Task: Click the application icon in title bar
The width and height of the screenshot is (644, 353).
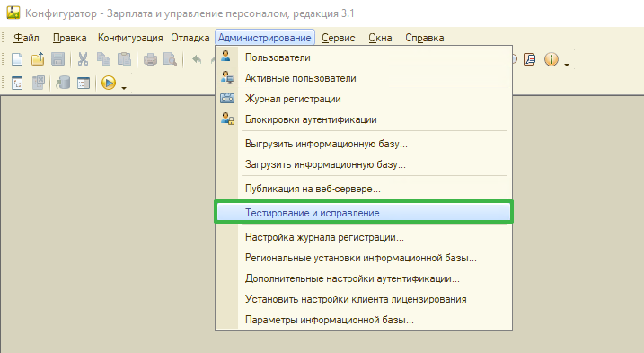Action: tap(13, 13)
